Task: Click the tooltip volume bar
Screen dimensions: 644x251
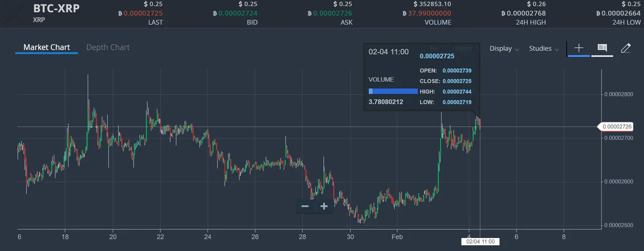Action: pyautogui.click(x=393, y=91)
